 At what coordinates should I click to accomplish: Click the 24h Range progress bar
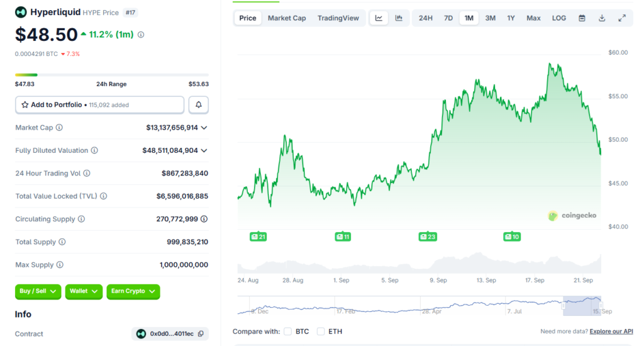112,75
